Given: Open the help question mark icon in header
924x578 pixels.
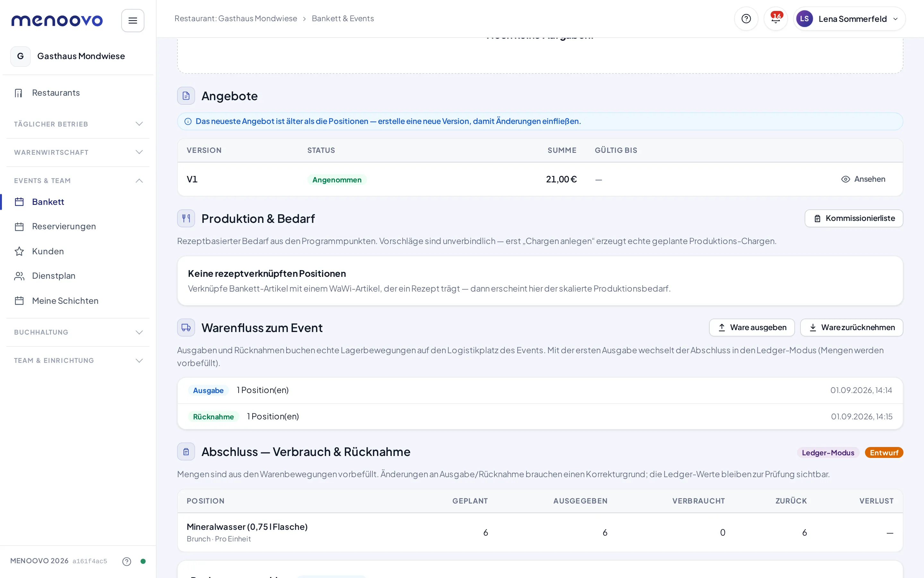Looking at the screenshot, I should [746, 19].
